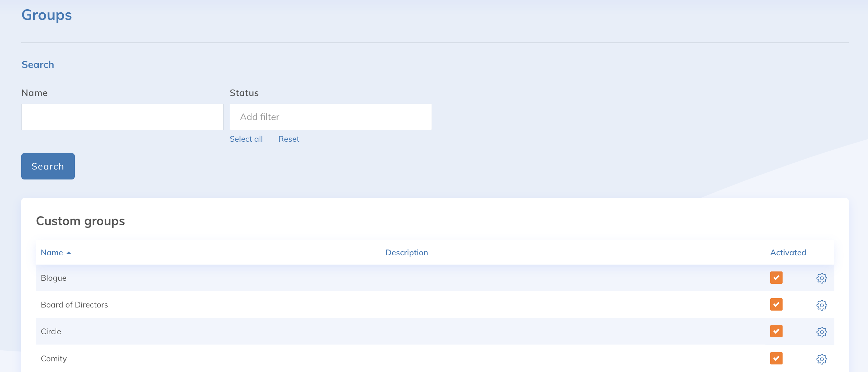Open settings gear for Circle group
This screenshot has height=372, width=868.
click(x=821, y=332)
